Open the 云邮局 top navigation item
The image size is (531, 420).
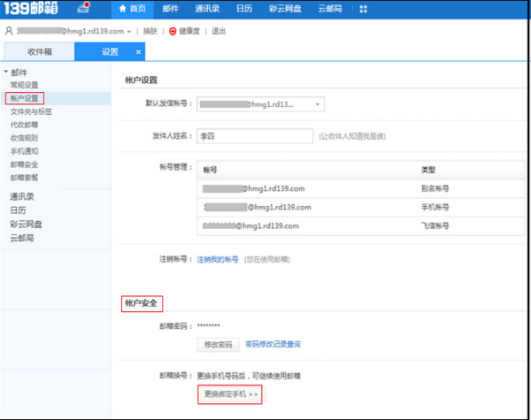point(329,9)
